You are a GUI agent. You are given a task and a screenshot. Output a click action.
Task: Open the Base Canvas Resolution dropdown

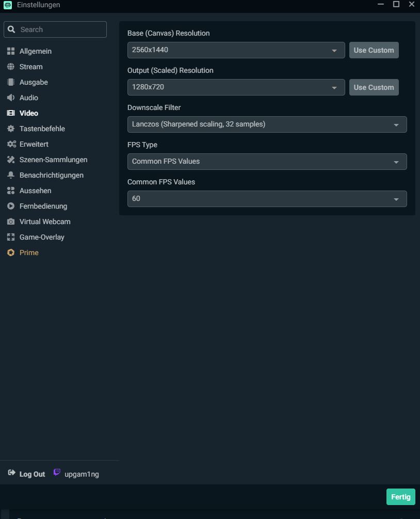point(236,50)
